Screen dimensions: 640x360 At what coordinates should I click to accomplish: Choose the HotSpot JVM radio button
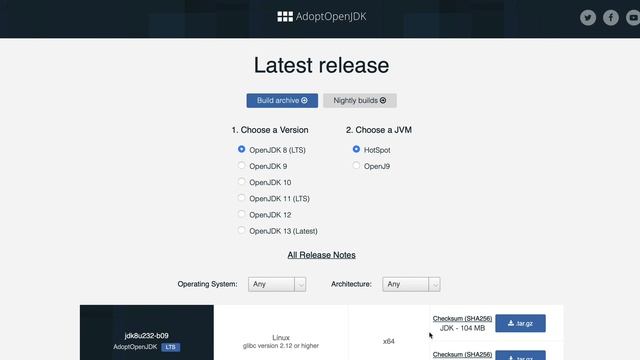[356, 149]
